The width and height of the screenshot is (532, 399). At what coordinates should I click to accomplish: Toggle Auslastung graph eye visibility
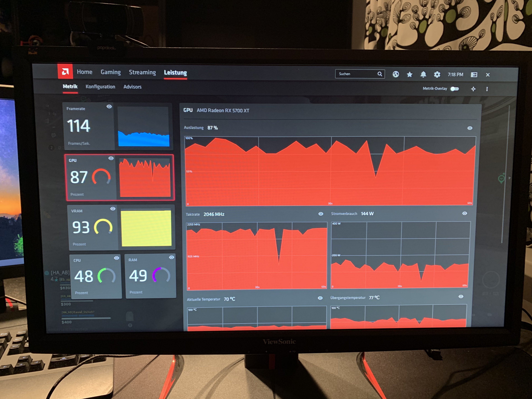(470, 128)
